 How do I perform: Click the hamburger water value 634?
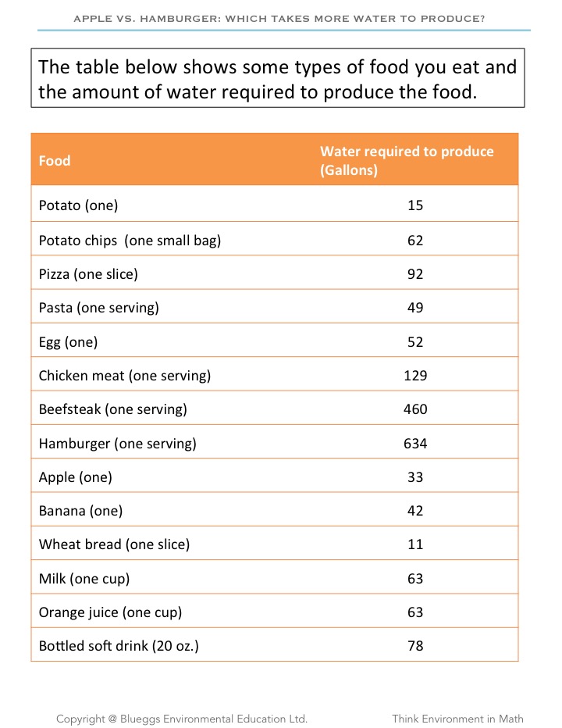pos(415,444)
